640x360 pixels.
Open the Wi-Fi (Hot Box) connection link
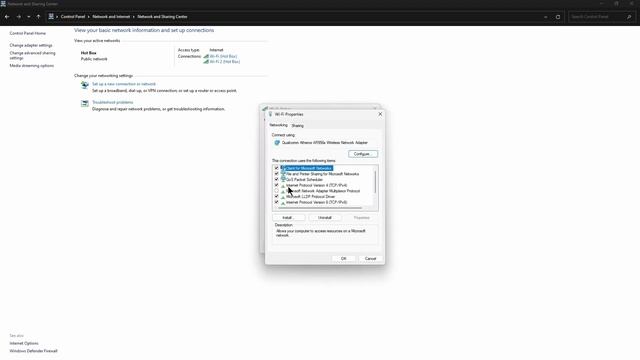[224, 56]
